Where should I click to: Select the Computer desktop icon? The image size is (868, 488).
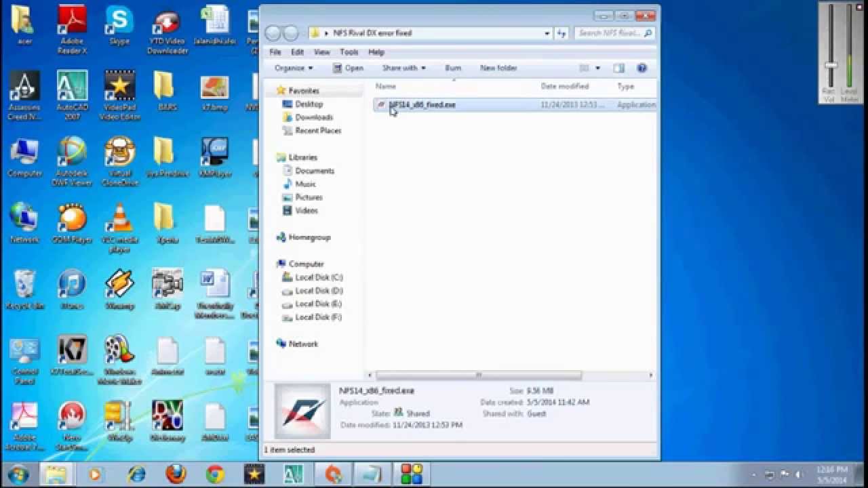[24, 157]
